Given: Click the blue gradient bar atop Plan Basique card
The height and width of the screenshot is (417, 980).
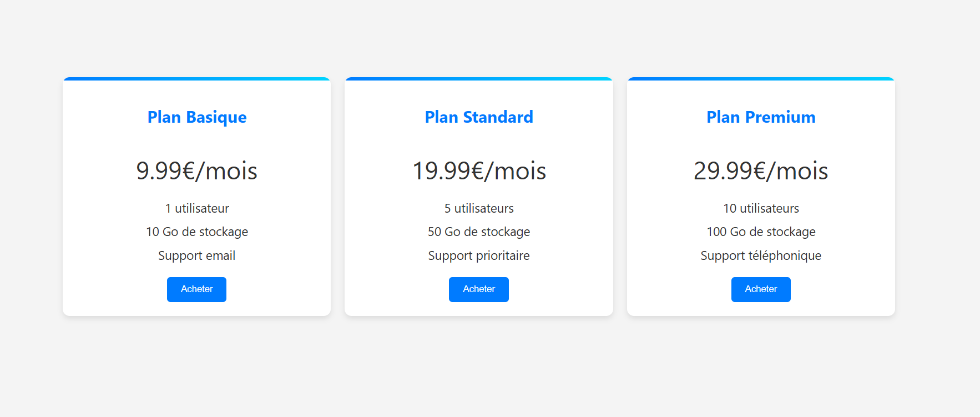Looking at the screenshot, I should coord(197,79).
